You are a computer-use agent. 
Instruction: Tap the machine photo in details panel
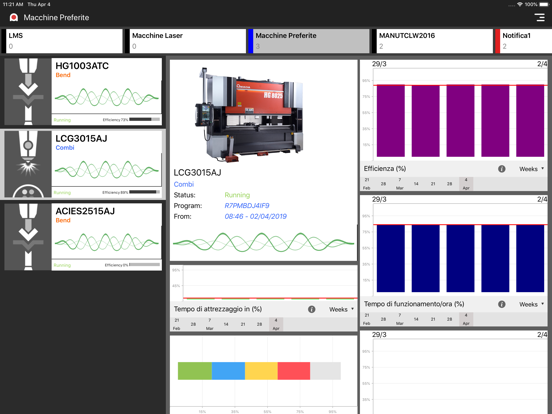click(249, 114)
